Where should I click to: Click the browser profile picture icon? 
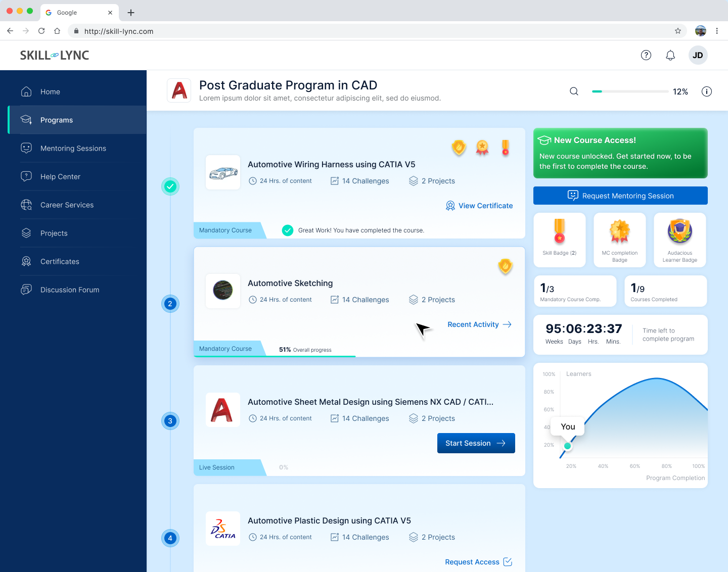(701, 31)
